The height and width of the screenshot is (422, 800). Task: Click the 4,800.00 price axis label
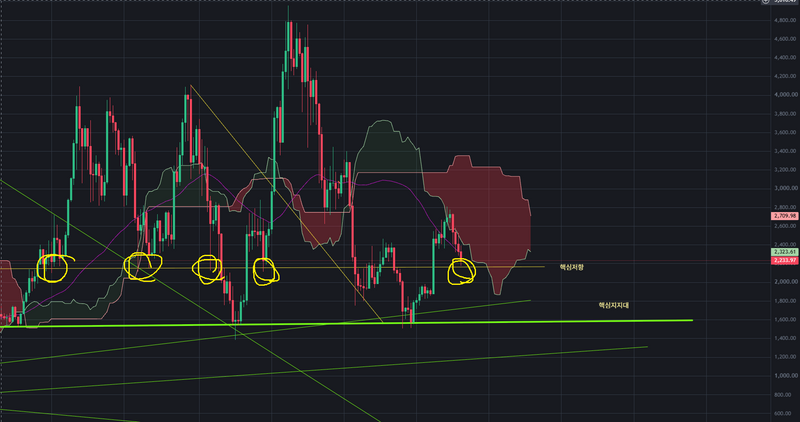(x=786, y=20)
